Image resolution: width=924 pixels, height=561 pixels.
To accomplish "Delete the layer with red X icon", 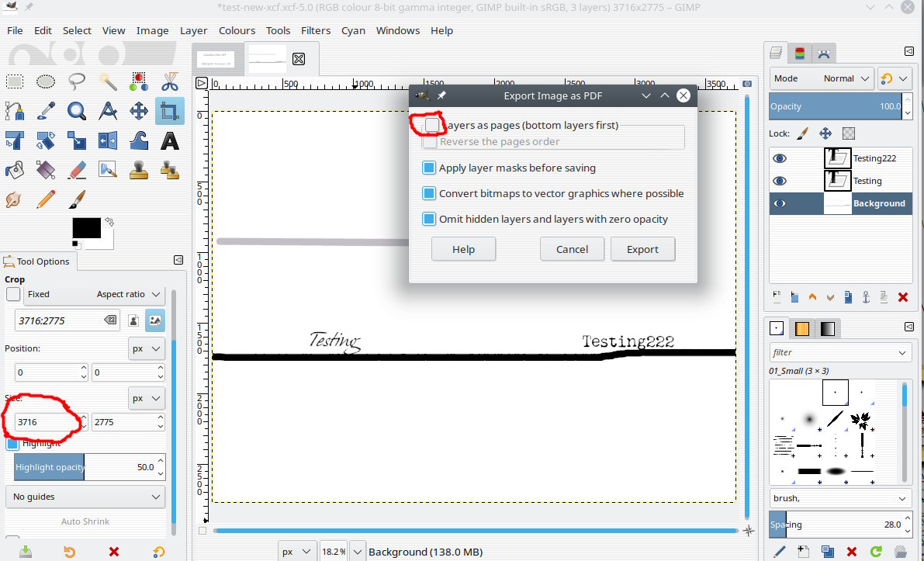I will pyautogui.click(x=903, y=298).
